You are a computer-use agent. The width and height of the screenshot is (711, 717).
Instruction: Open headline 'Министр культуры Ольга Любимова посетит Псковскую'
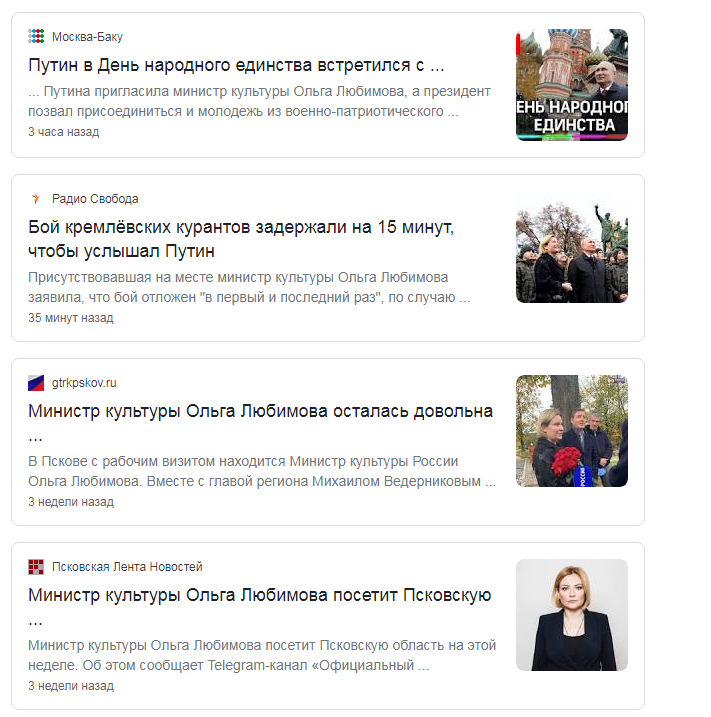point(260,607)
